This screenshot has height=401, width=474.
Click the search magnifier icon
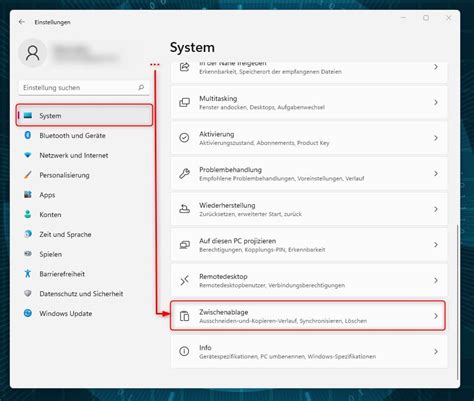[141, 87]
